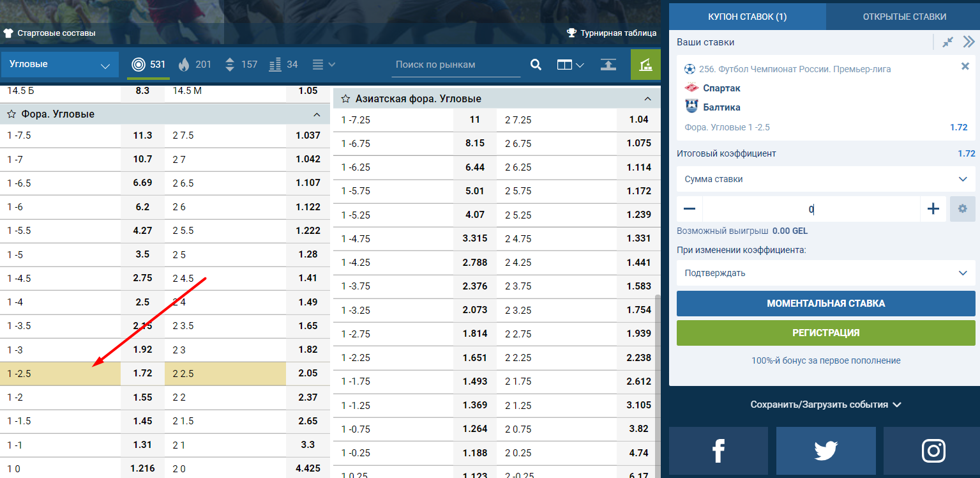Select the 531 all-markets target icon
The image size is (980, 478).
coord(139,65)
